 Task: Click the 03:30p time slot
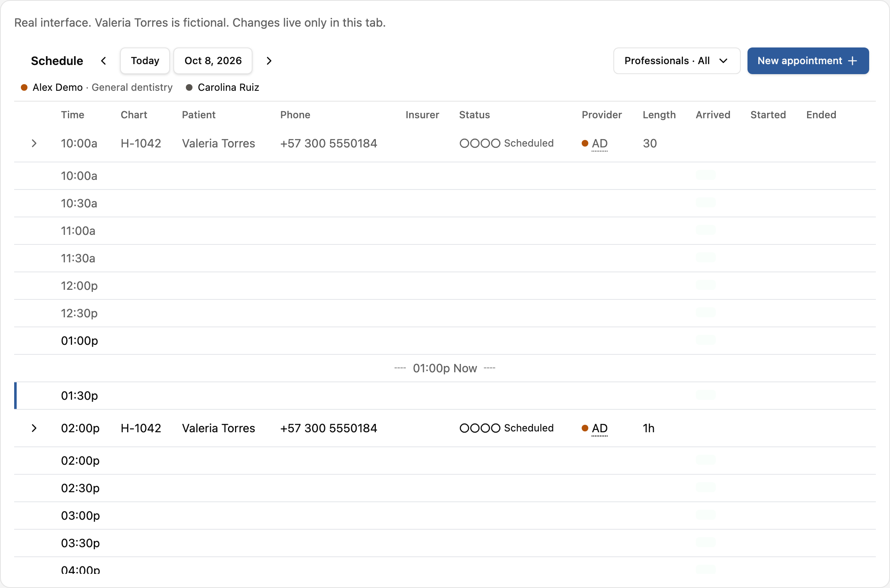[445, 543]
